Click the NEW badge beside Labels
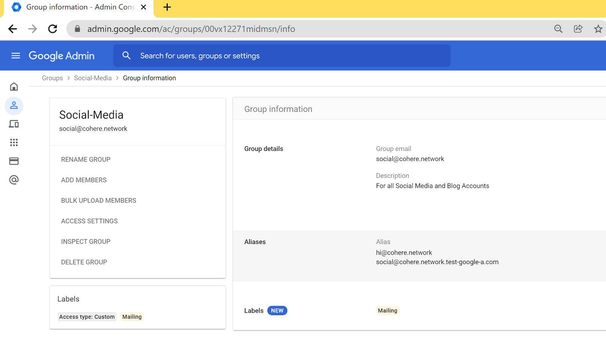 [x=277, y=311]
